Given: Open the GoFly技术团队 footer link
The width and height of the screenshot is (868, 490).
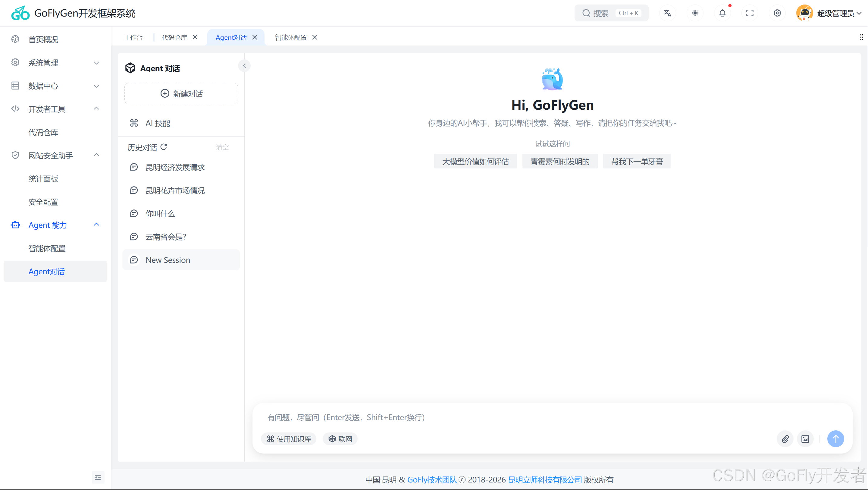Looking at the screenshot, I should coord(432,479).
